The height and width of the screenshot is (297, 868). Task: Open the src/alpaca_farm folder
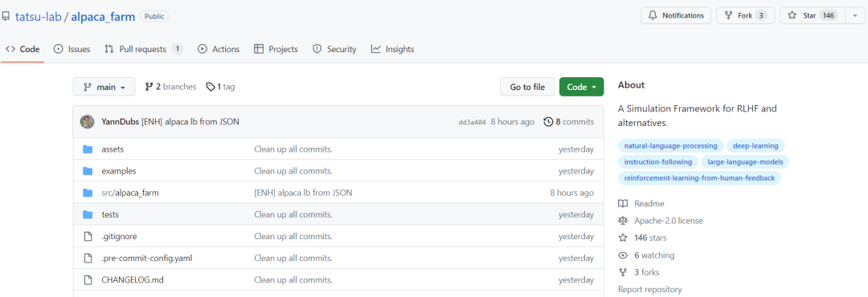[x=130, y=193]
